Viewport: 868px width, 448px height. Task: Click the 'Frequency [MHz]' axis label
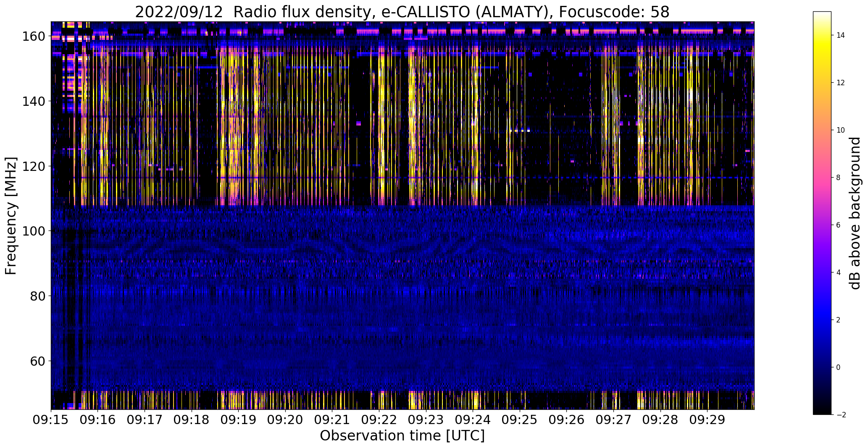[x=11, y=216]
